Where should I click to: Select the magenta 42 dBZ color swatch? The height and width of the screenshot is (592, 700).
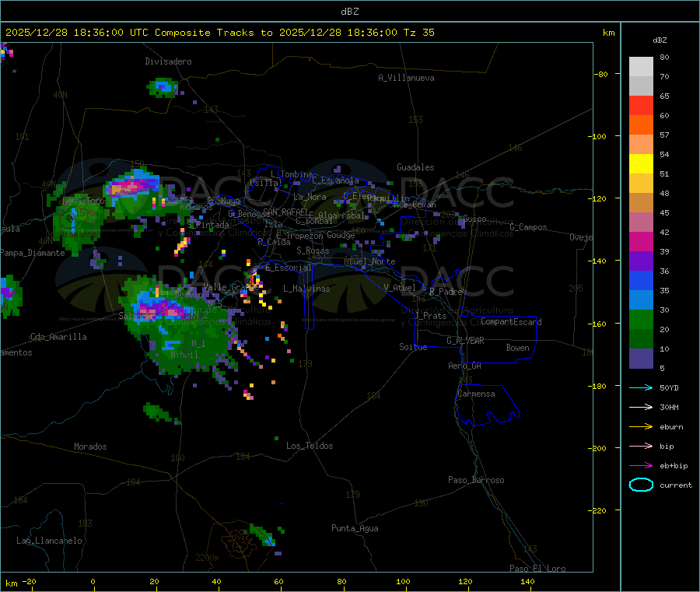[x=641, y=241]
